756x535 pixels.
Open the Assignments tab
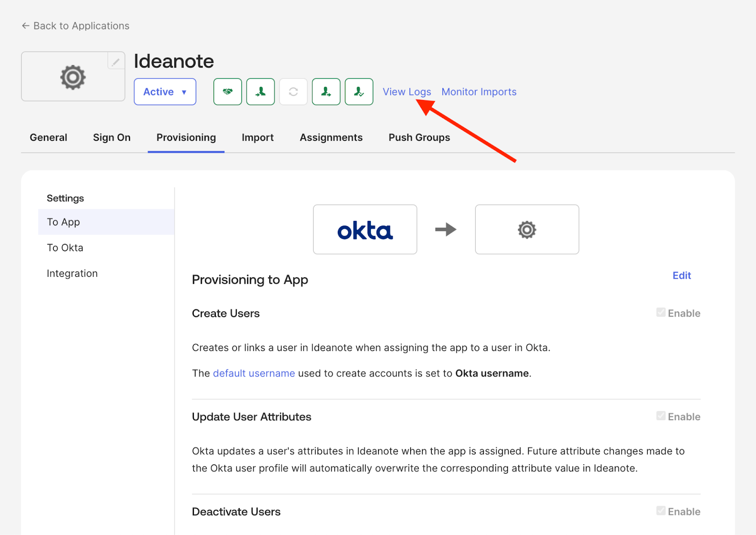tap(331, 137)
